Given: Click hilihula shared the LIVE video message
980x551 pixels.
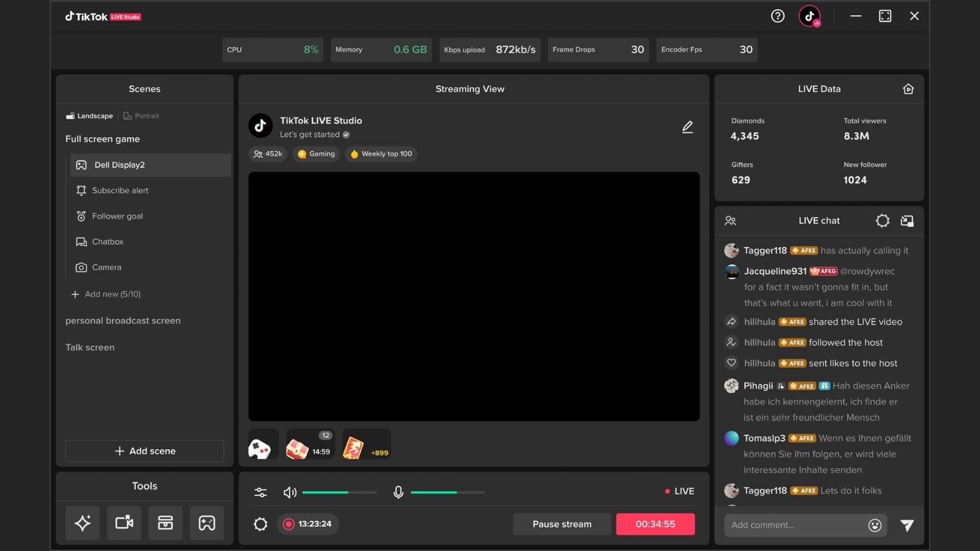Looking at the screenshot, I should [814, 322].
